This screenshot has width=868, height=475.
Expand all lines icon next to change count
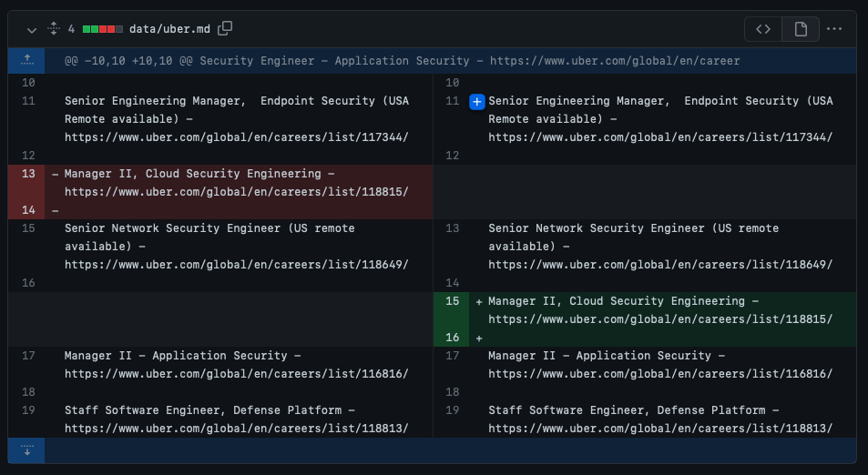pos(54,28)
